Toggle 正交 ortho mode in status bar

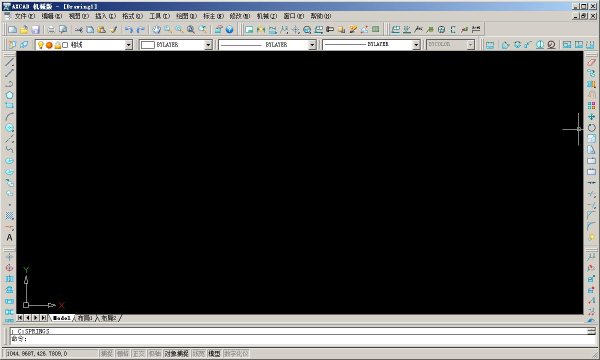click(x=139, y=354)
